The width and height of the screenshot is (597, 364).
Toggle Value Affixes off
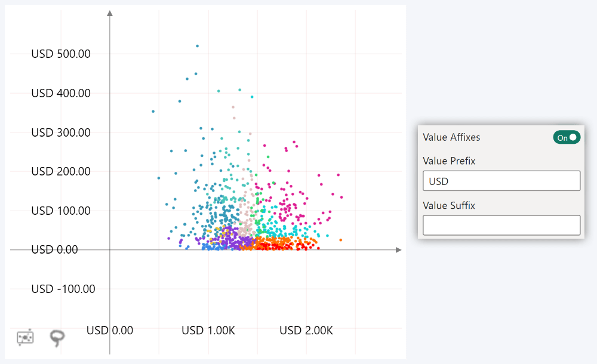point(567,137)
